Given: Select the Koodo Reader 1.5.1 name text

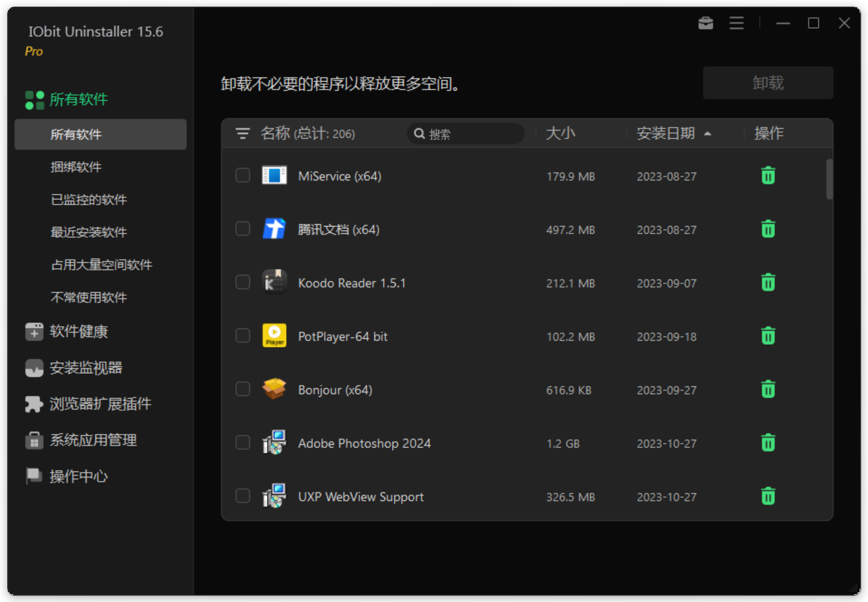Looking at the screenshot, I should pyautogui.click(x=352, y=283).
